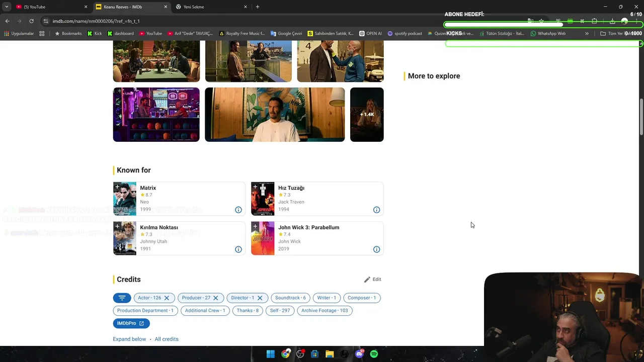Screen dimensions: 644x362
Task: Open the tab search dropdown arrow
Action: (7, 7)
